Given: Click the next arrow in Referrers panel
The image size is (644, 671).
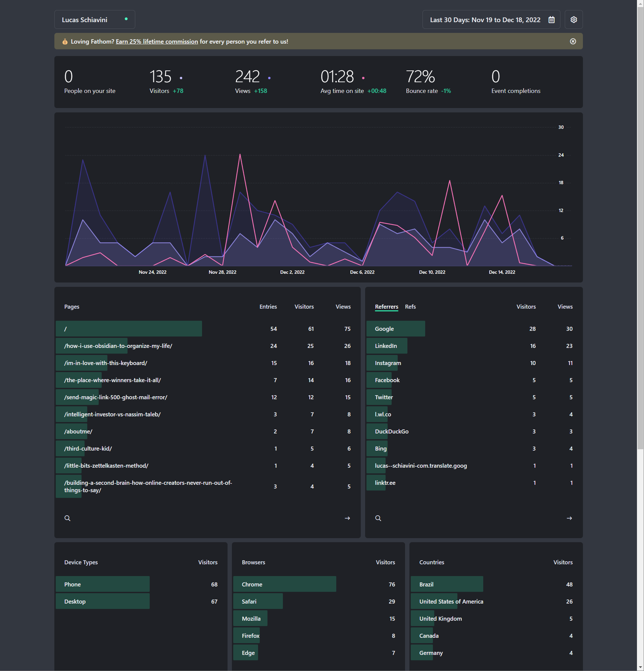Looking at the screenshot, I should click(x=569, y=518).
